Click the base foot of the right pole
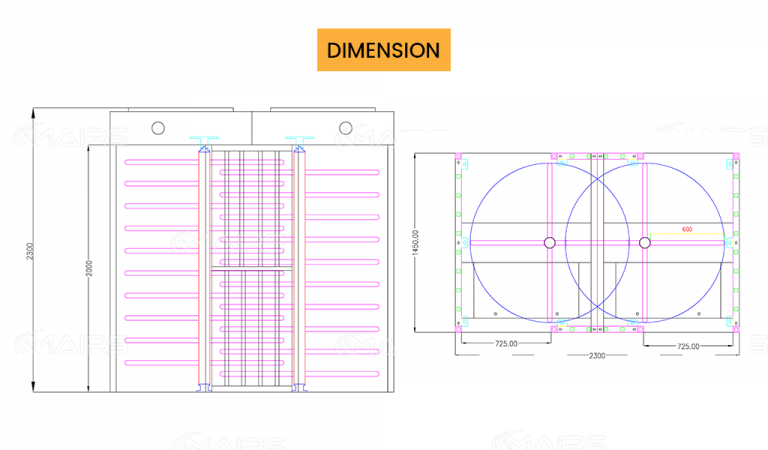The width and height of the screenshot is (768, 450). click(297, 388)
